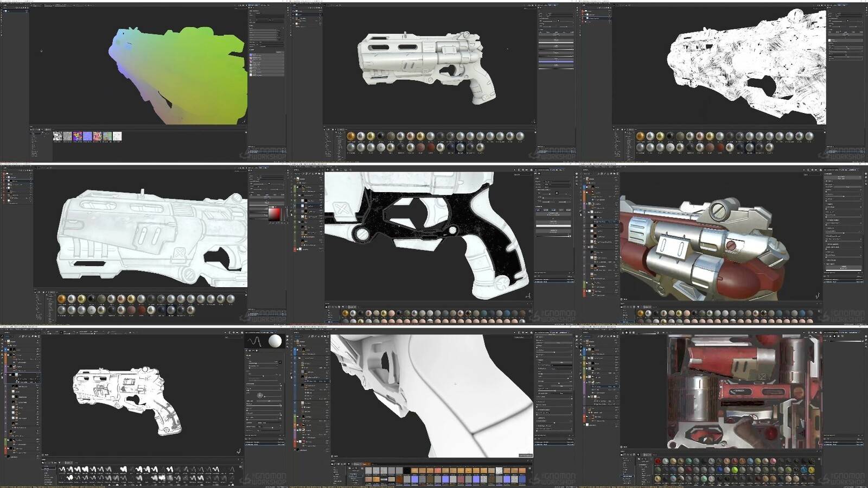The width and height of the screenshot is (868, 488).
Task: Select the gold material sphere under the plain white gun
Action: point(351,136)
